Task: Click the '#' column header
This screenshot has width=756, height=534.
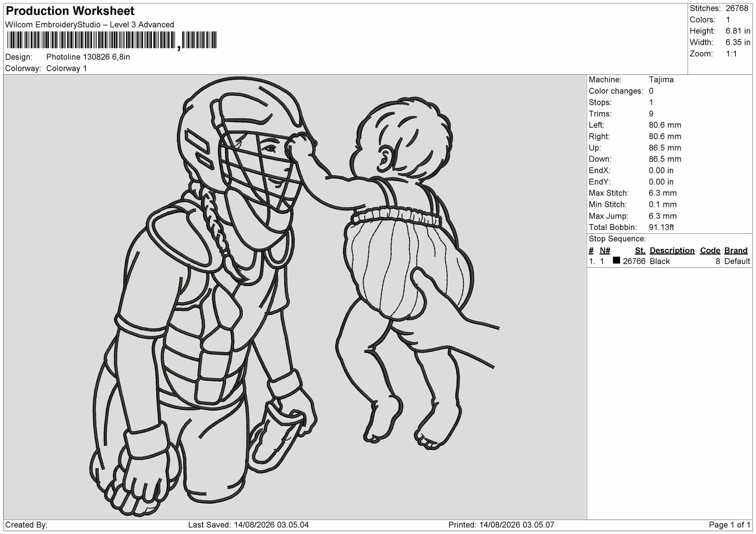Action: 591,250
